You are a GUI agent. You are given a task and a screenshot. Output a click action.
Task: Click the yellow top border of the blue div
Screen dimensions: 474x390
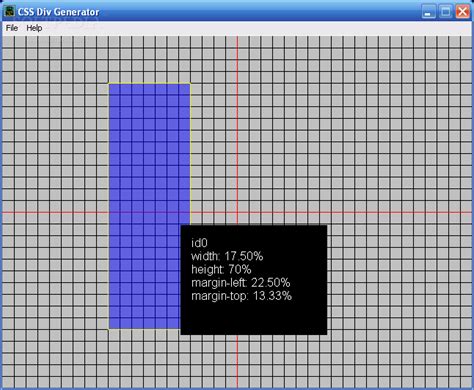pos(150,83)
